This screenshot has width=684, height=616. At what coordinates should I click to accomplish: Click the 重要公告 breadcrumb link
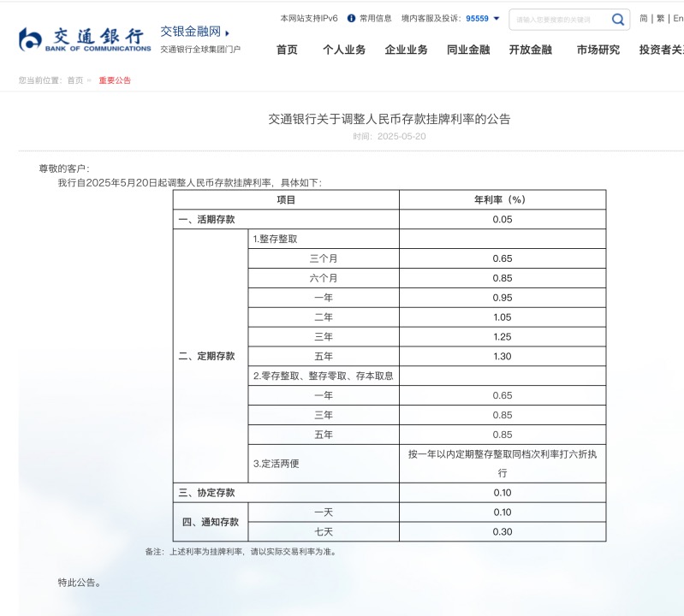[115, 80]
